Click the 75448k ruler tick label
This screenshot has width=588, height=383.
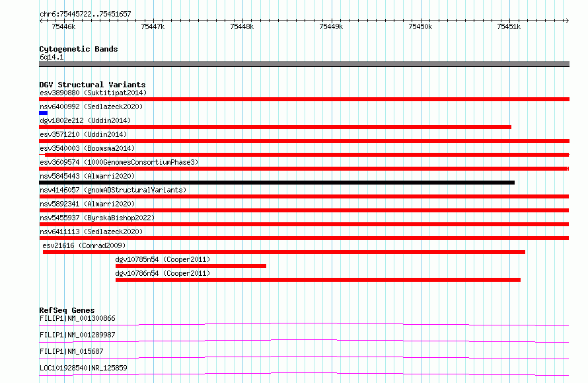242,26
